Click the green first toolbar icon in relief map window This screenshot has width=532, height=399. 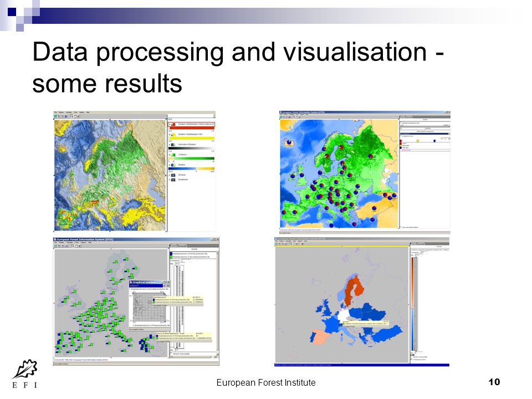(x=55, y=116)
